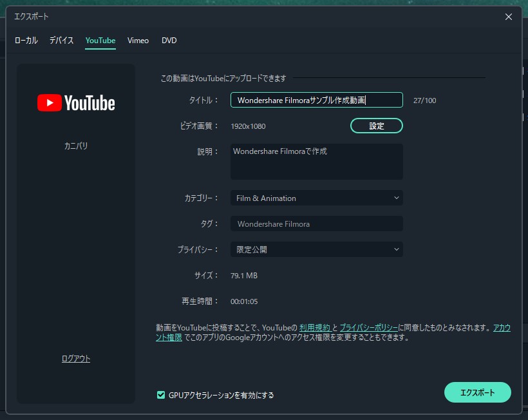The width and height of the screenshot is (528, 420).
Task: Open the Vimeo export tab
Action: click(x=138, y=41)
